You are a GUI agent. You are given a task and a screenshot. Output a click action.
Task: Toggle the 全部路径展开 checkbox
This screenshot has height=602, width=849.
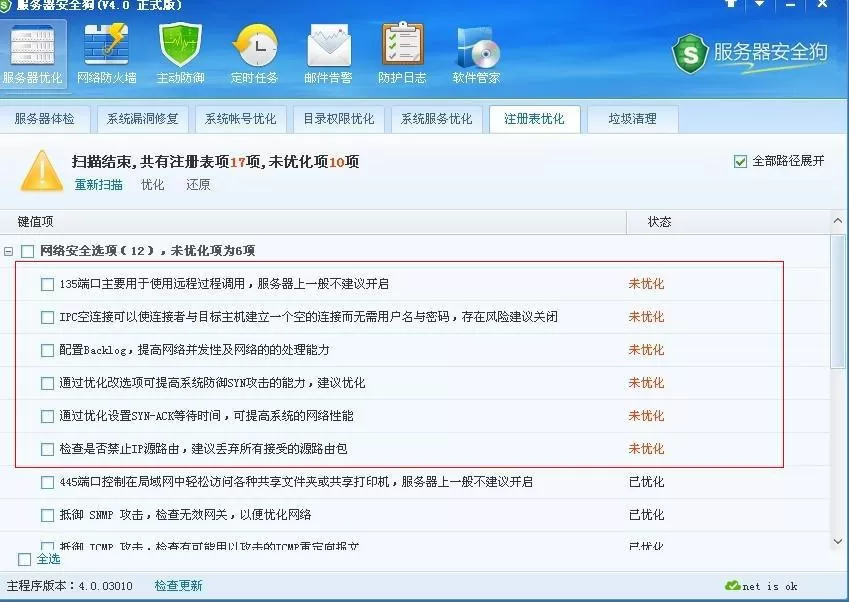click(740, 161)
